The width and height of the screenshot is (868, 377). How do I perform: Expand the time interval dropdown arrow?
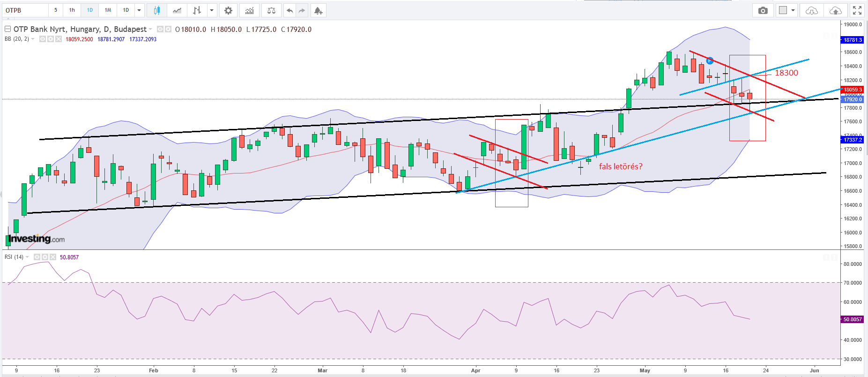[x=139, y=10]
